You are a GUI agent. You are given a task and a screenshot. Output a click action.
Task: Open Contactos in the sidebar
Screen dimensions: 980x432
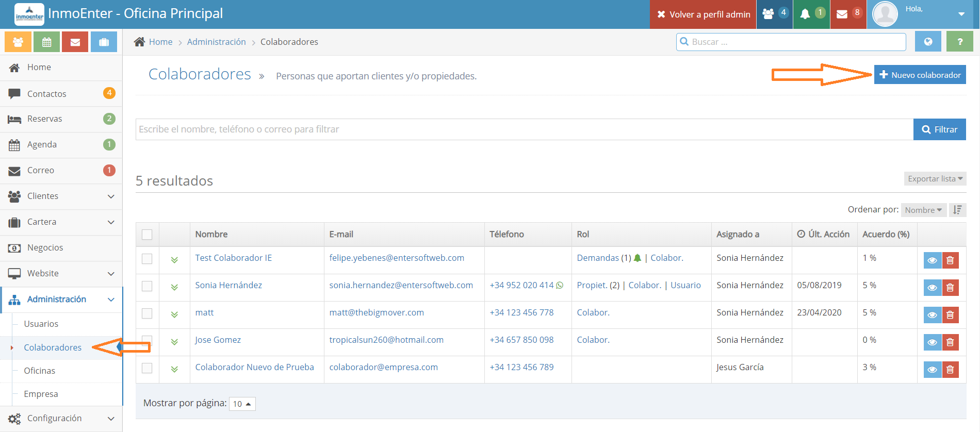pos(61,94)
